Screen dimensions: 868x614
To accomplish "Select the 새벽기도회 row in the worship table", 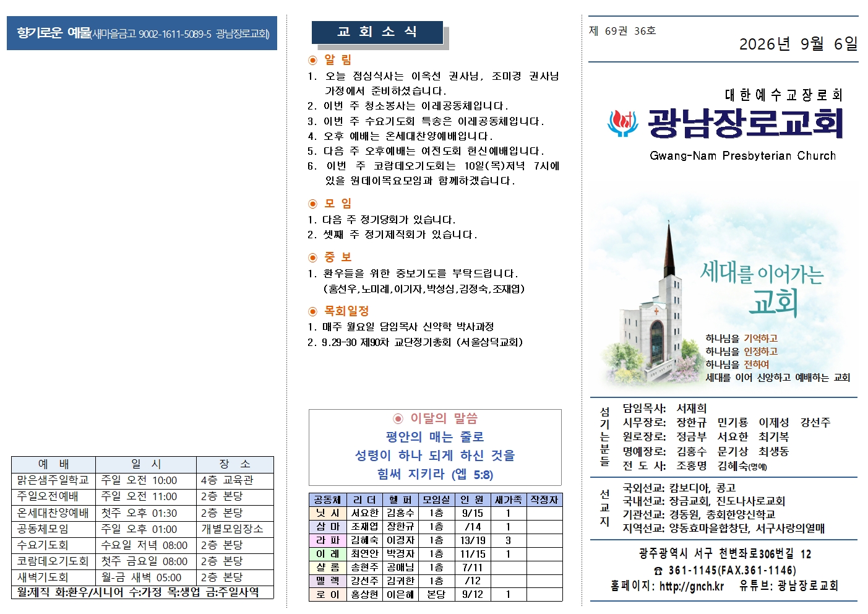I will pos(142,577).
